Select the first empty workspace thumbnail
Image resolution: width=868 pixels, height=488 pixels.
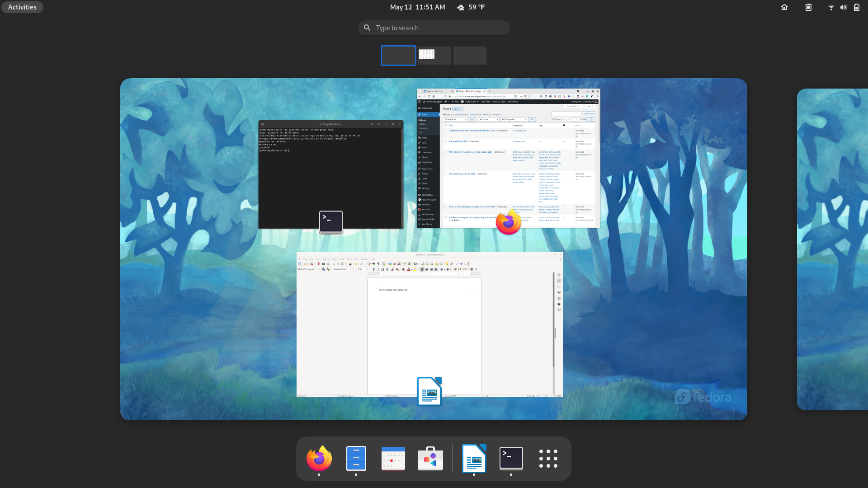(x=398, y=56)
